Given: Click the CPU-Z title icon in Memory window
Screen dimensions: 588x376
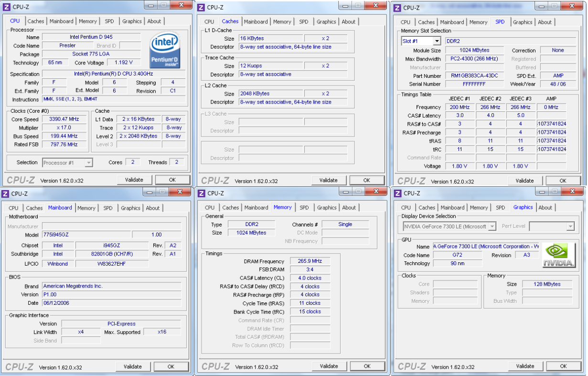Looking at the screenshot, I should coord(201,193).
